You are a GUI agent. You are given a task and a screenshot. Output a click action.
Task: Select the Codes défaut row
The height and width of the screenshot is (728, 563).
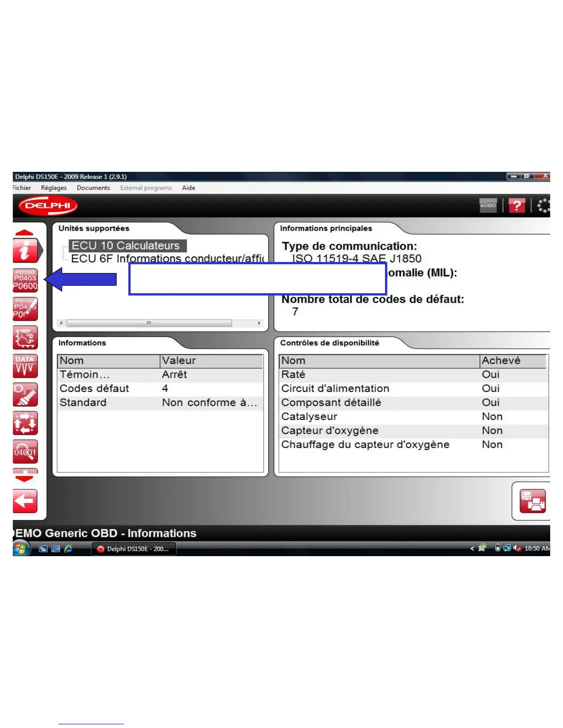160,388
